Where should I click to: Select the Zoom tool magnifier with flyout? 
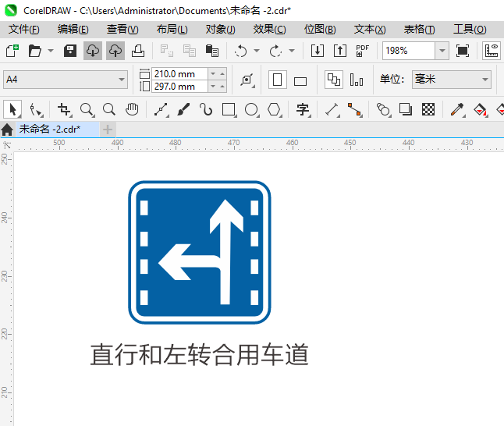[87, 110]
